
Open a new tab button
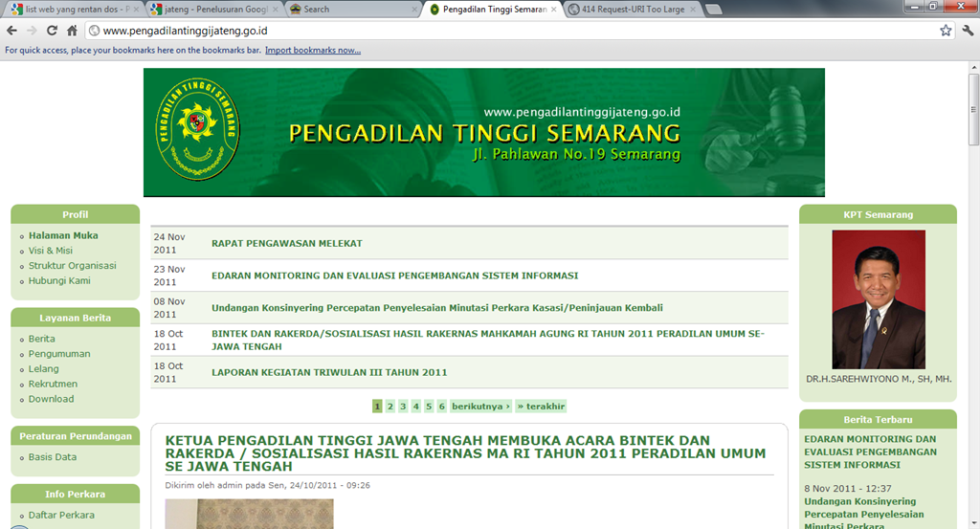click(713, 10)
